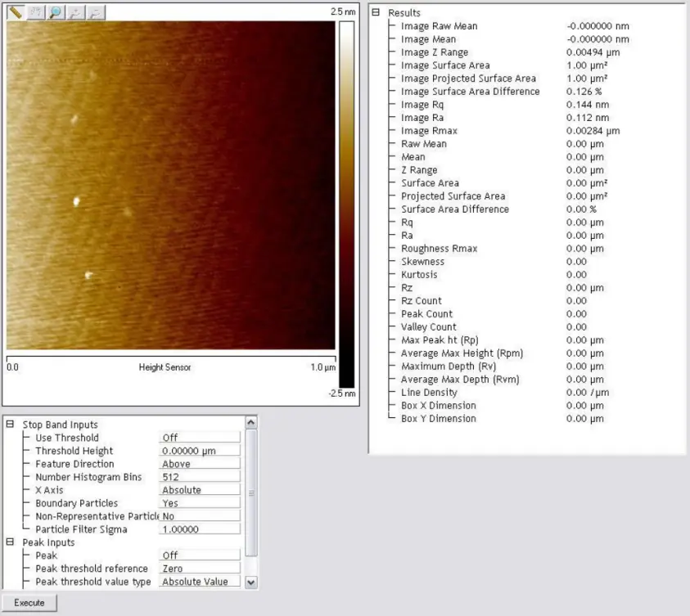Screen dimensions: 690x616
Task: Click the inputs panel scrollbar thumb
Action: [250, 493]
